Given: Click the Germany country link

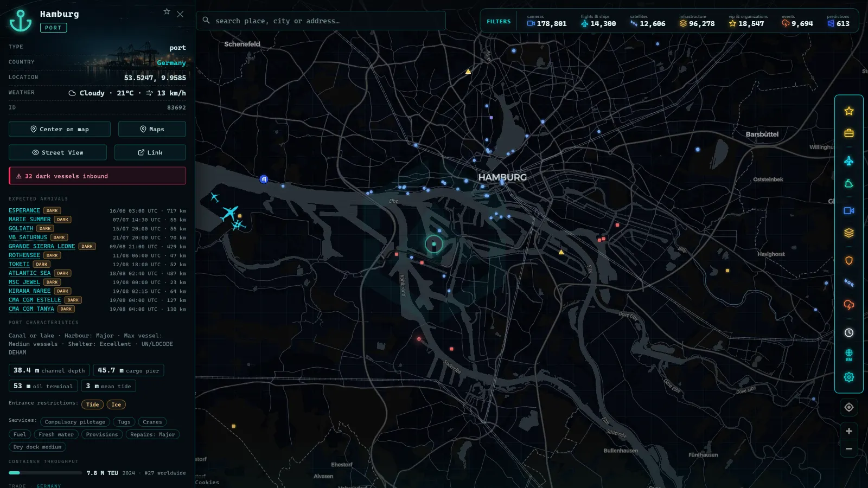Looking at the screenshot, I should [171, 63].
